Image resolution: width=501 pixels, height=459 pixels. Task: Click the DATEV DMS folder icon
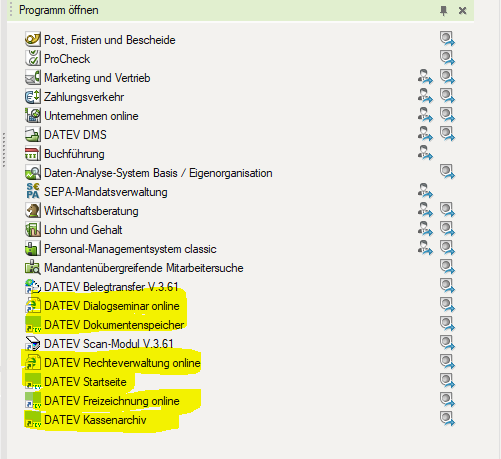33,134
